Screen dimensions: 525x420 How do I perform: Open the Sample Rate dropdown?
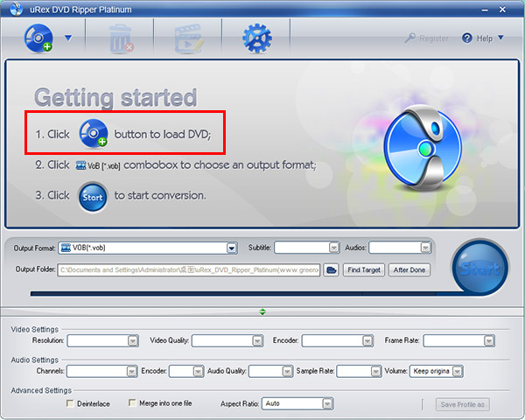click(x=359, y=371)
